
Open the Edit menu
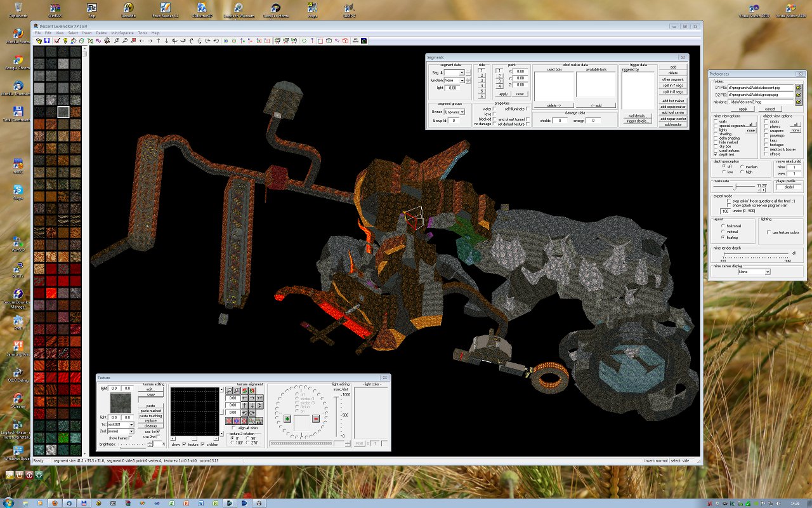48,33
